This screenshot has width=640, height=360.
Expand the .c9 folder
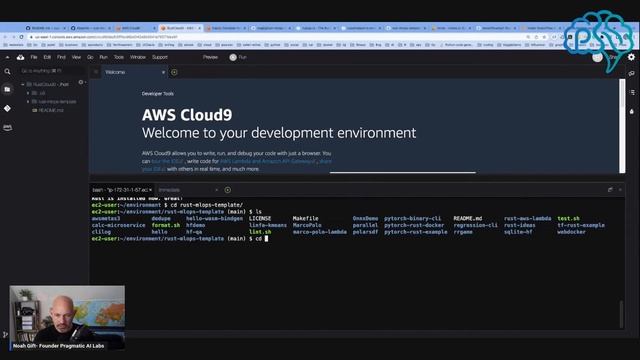[28, 93]
